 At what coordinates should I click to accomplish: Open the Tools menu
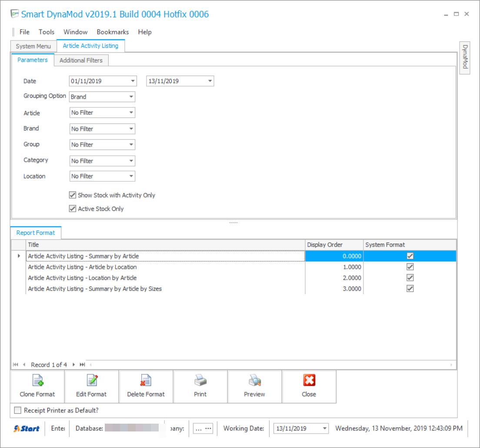pyautogui.click(x=47, y=32)
